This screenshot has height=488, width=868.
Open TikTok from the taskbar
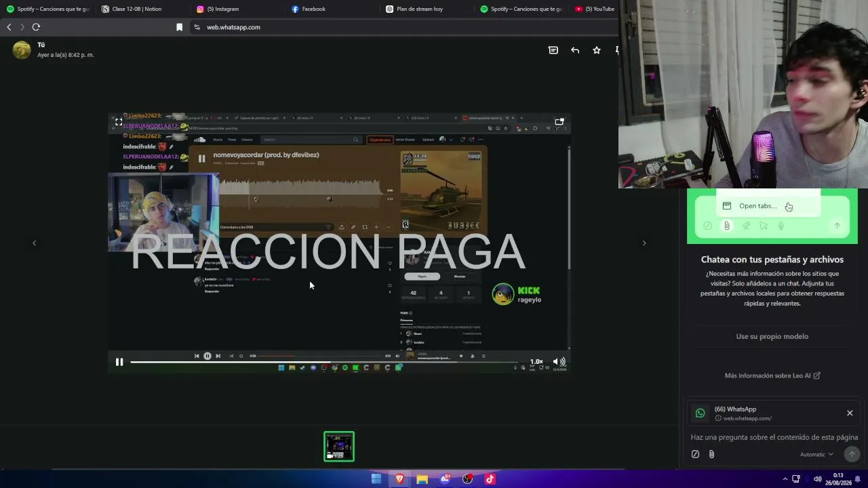pos(490,479)
